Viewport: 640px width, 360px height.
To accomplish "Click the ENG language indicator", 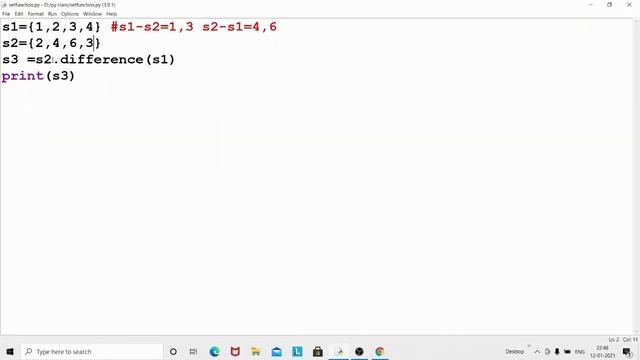I will tap(580, 351).
